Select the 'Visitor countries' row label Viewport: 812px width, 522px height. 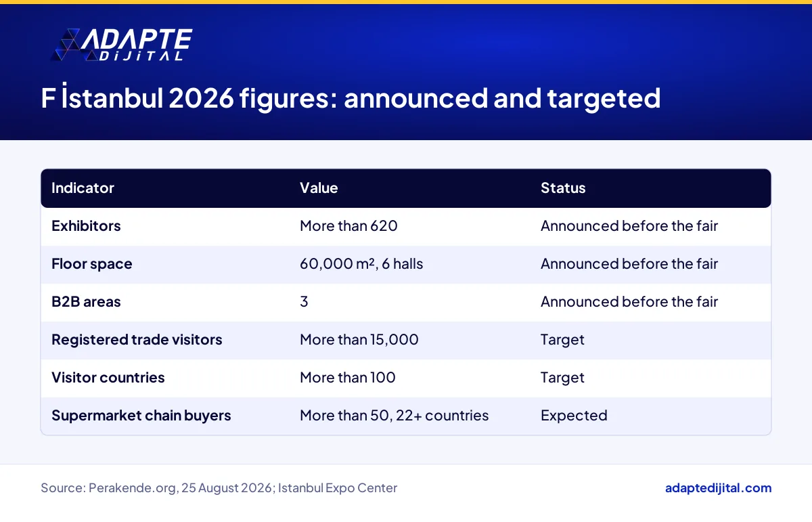pyautogui.click(x=108, y=378)
